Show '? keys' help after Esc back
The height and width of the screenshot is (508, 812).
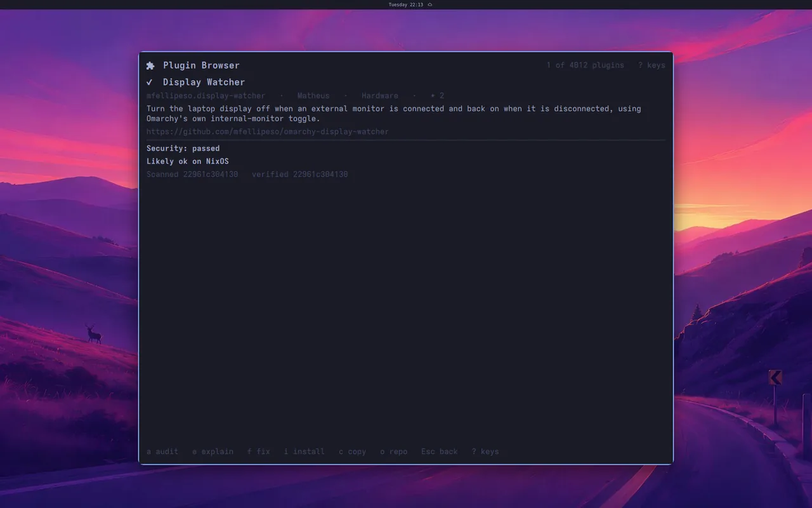(485, 451)
